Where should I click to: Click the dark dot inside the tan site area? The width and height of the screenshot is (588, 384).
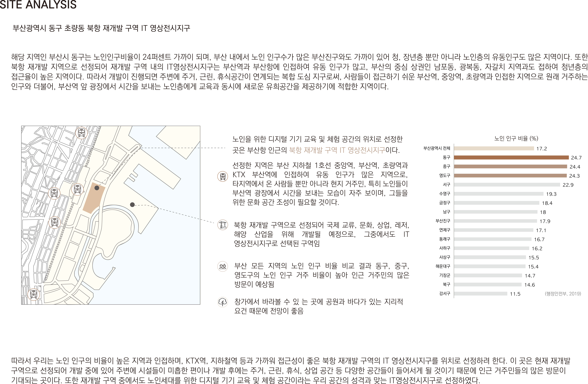click(x=97, y=188)
